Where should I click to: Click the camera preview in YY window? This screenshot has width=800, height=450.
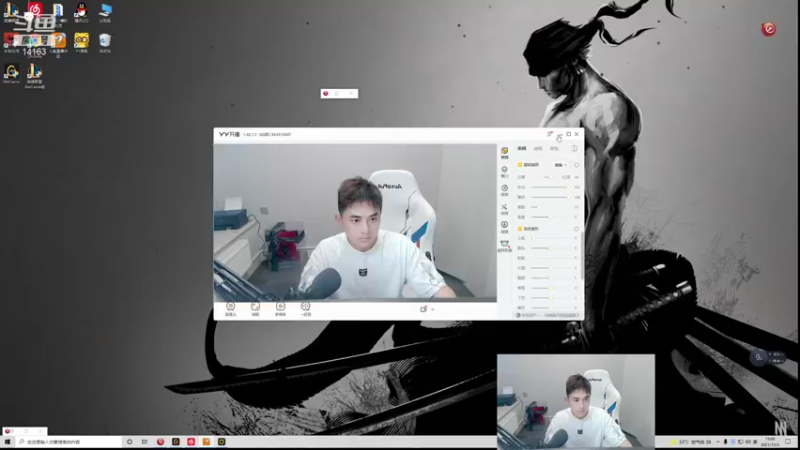coord(355,222)
